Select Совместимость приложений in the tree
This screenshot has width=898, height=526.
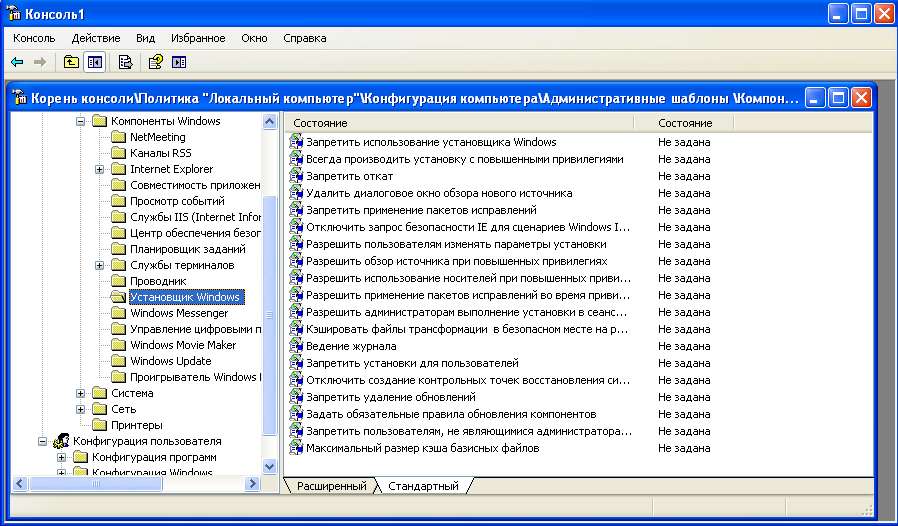195,185
